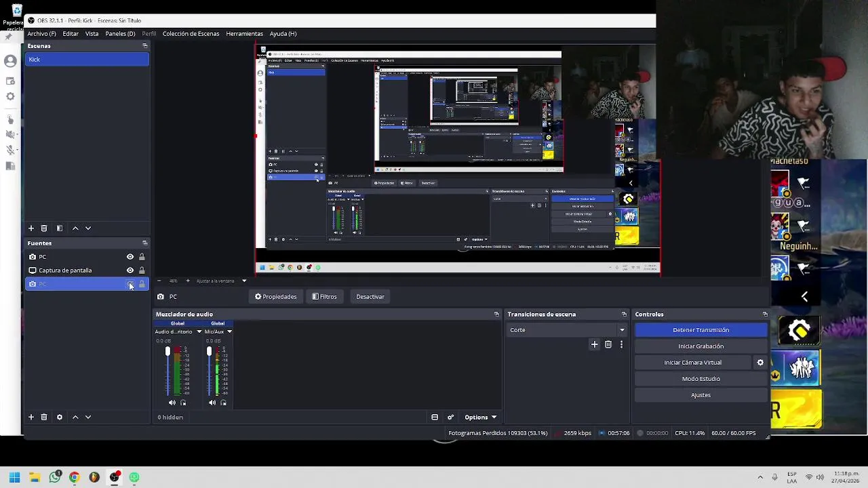Open the mixer Options dropdown
Screen dimensions: 868x488
tap(480, 418)
